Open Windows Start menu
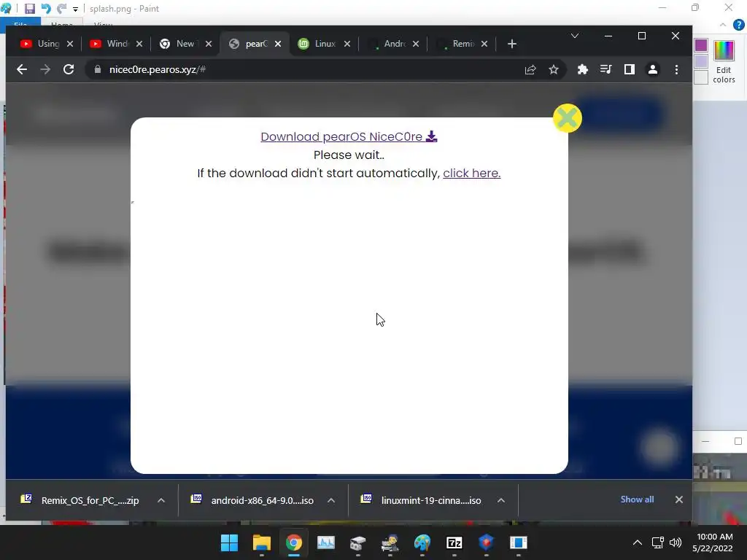 tap(229, 542)
